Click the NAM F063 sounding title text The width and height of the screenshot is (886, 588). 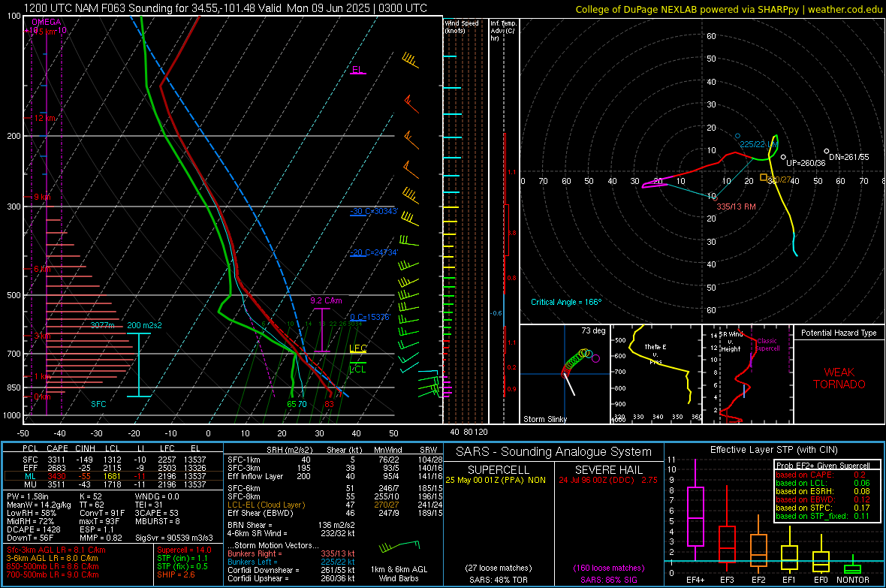(x=225, y=8)
